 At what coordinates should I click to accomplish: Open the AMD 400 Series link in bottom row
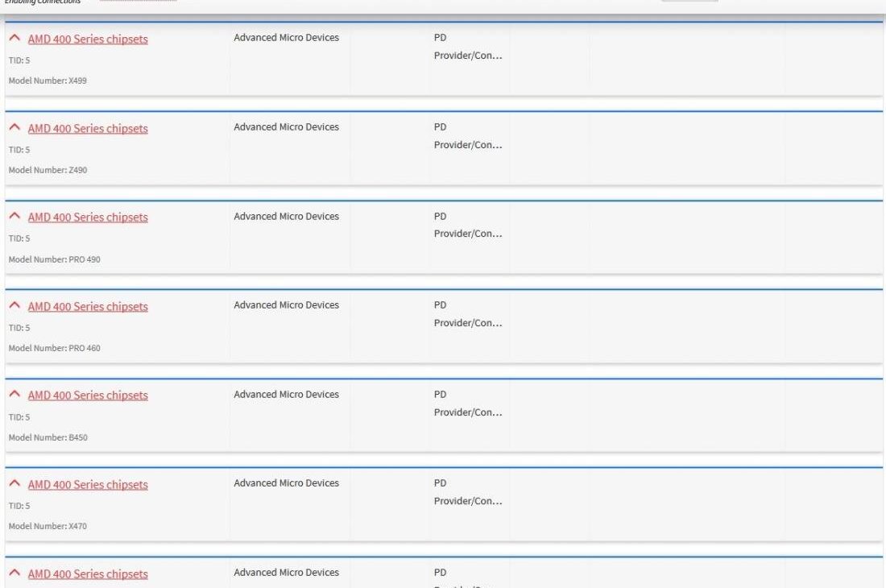click(88, 574)
